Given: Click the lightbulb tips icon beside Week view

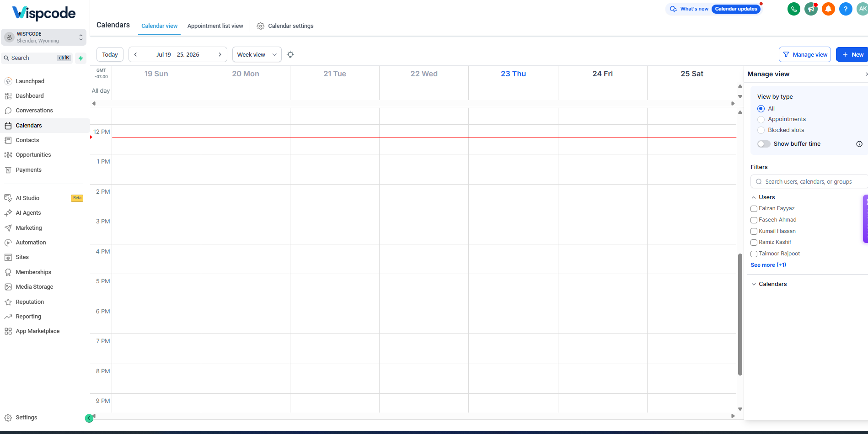Looking at the screenshot, I should (x=290, y=54).
